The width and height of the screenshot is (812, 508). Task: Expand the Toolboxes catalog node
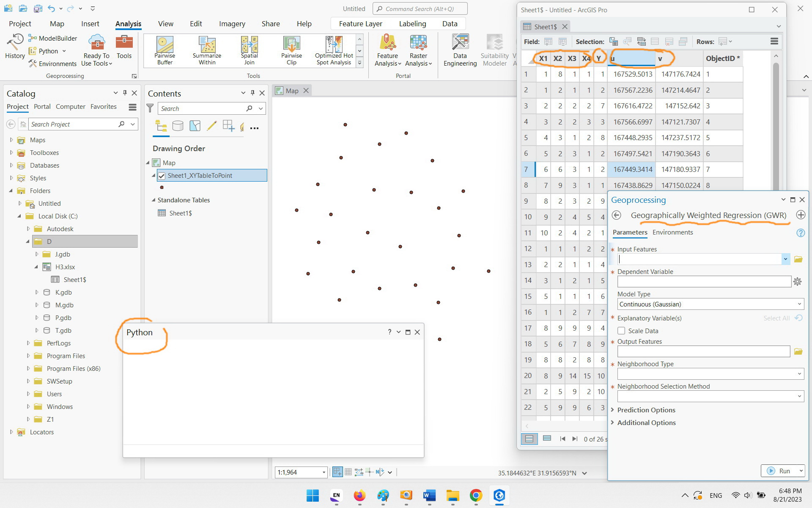[11, 152]
